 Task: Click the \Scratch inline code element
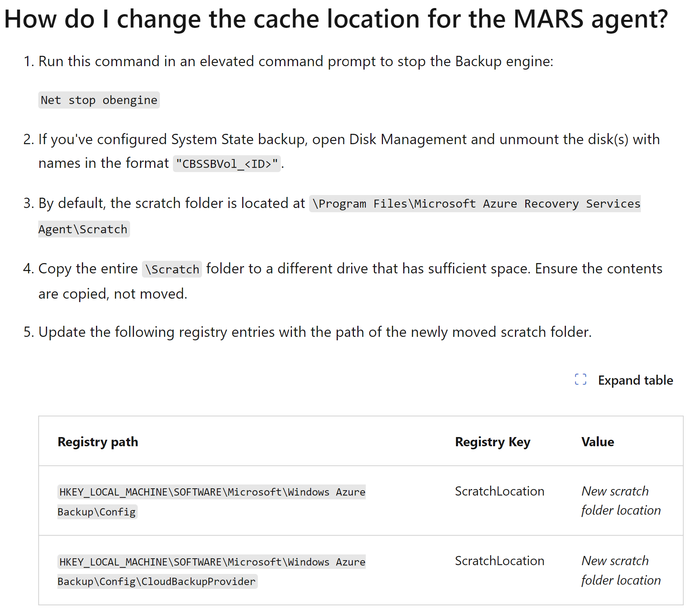click(171, 269)
